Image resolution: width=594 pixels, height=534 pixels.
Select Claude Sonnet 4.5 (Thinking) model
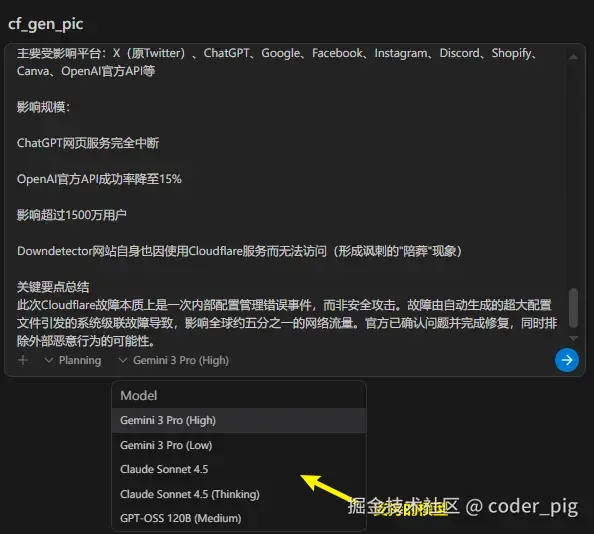239,494
